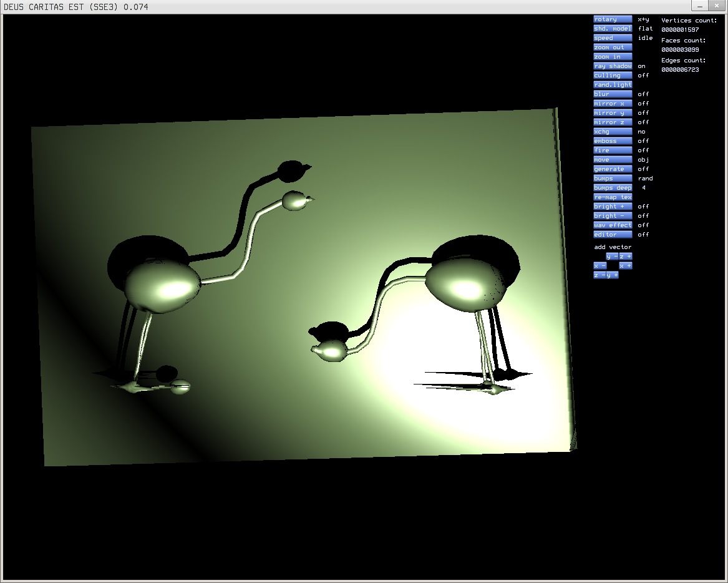Select the zoom in tool
Viewport: 728px width, 583px height.
point(611,56)
